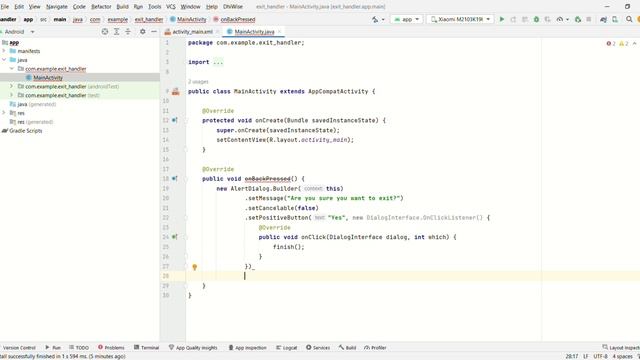This screenshot has width=640, height=360.
Task: Click the UTF-8 encoding in status bar
Action: pos(600,356)
